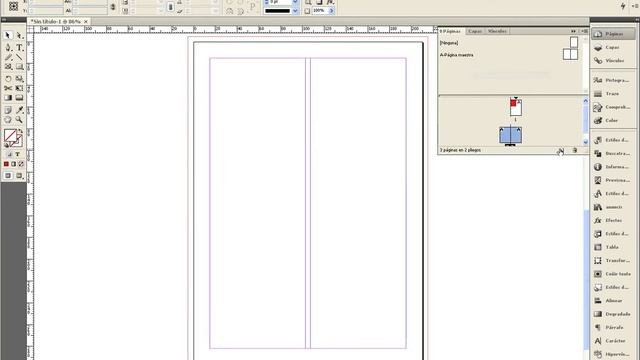Open Trazo panel from dock
Screen dimensions: 640x360
(613, 94)
